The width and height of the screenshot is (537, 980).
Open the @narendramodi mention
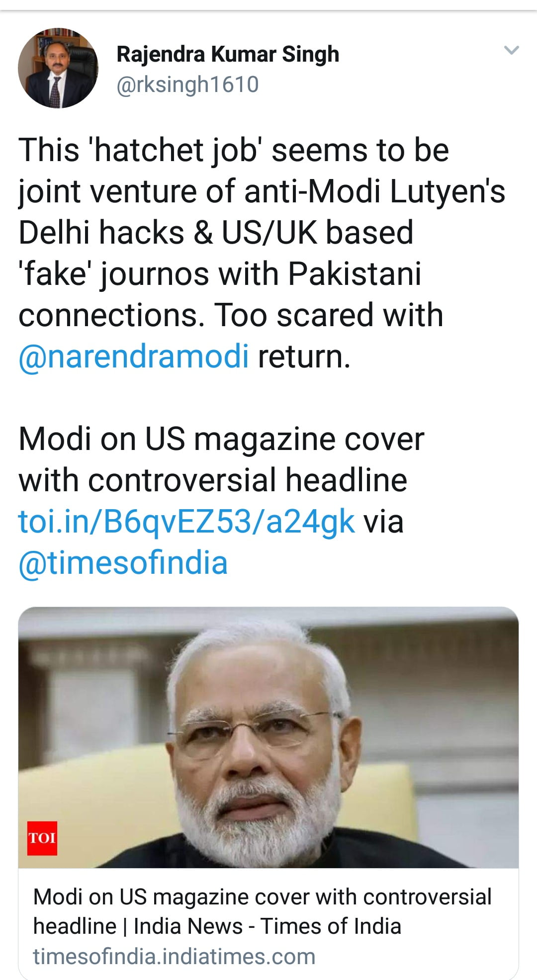[x=134, y=356]
